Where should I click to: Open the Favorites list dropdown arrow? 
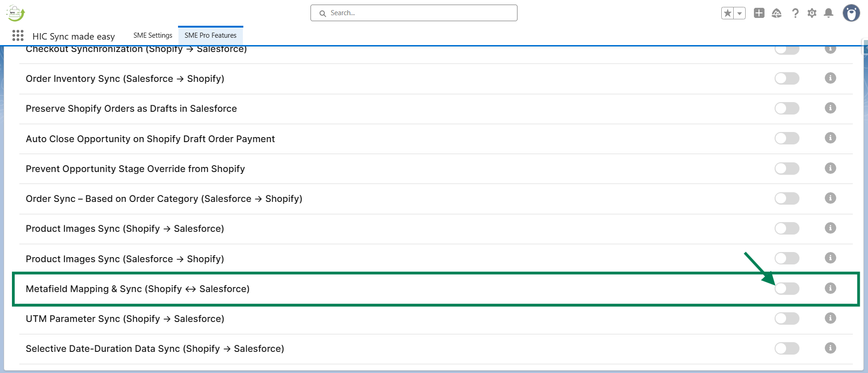(739, 13)
